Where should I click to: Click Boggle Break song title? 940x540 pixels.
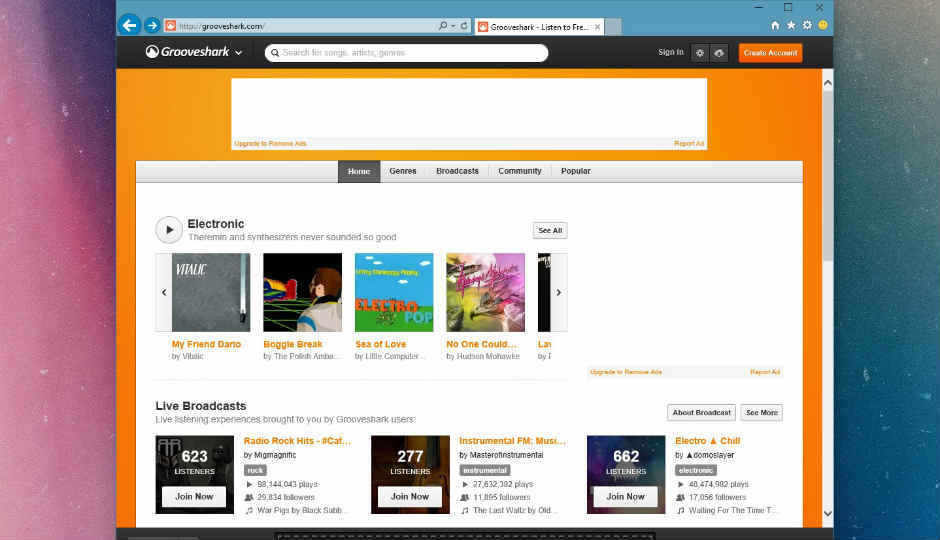tap(293, 344)
